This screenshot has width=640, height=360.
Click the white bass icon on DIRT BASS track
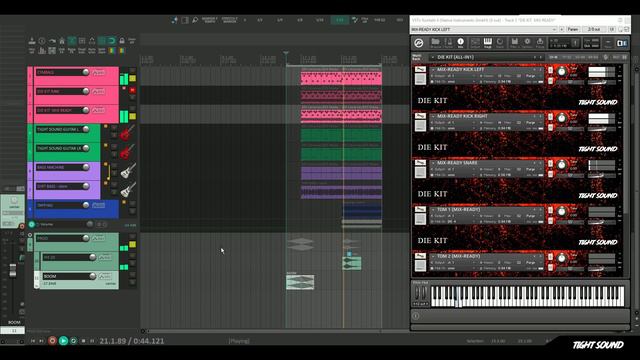click(x=128, y=189)
